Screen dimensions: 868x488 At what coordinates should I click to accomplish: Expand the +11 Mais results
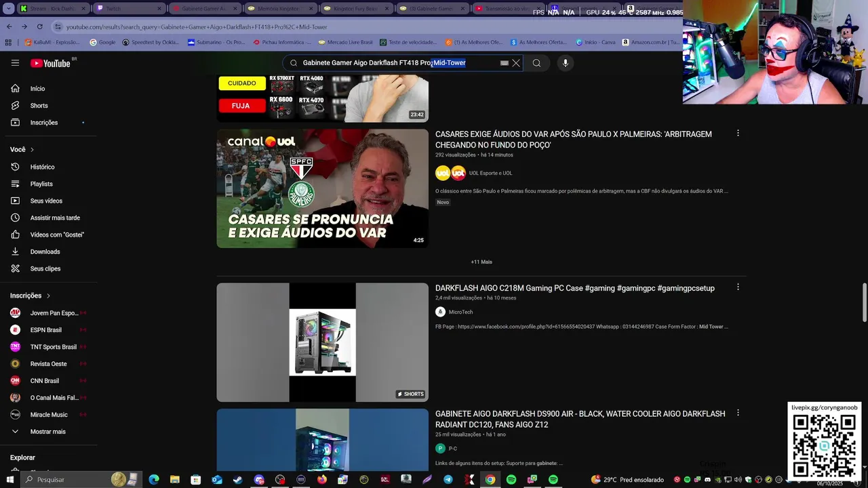click(481, 262)
